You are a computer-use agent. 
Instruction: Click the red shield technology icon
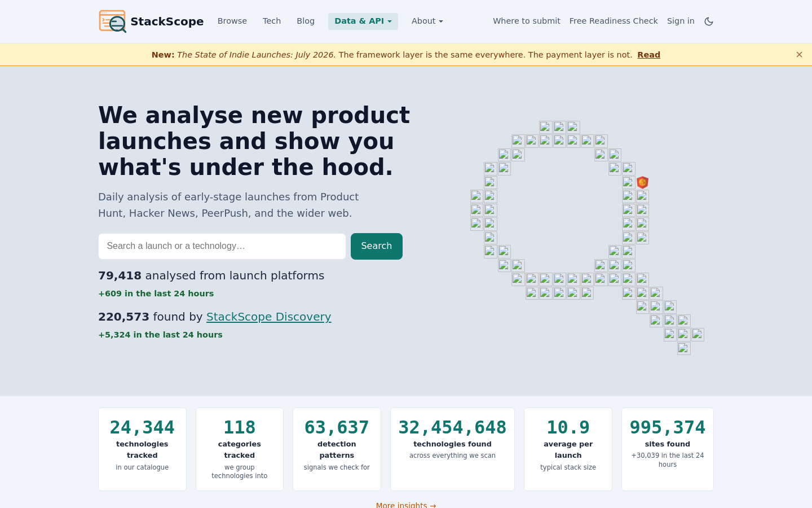(x=642, y=182)
